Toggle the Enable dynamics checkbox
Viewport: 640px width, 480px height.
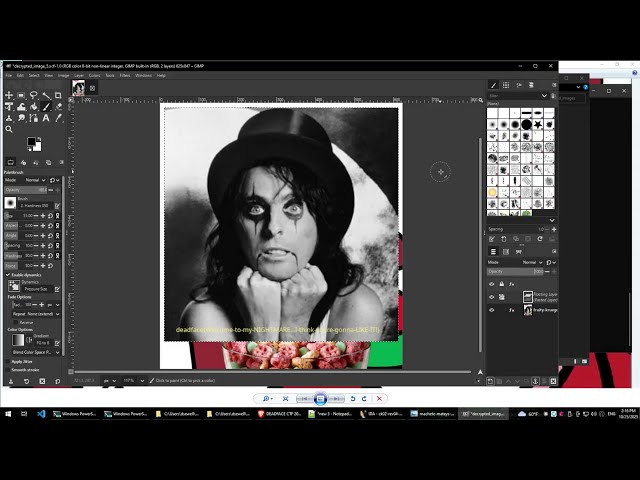[x=8, y=275]
